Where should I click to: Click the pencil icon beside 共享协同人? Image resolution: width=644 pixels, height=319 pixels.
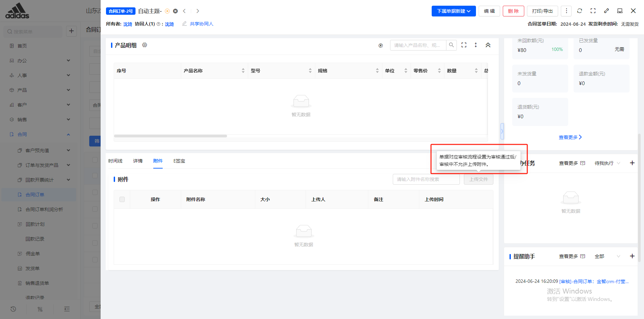coord(184,23)
